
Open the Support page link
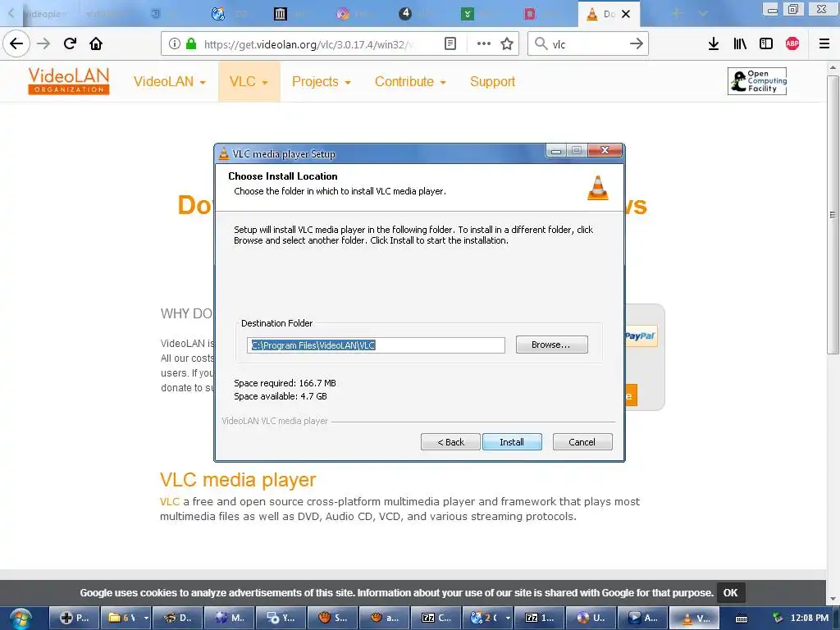point(492,81)
